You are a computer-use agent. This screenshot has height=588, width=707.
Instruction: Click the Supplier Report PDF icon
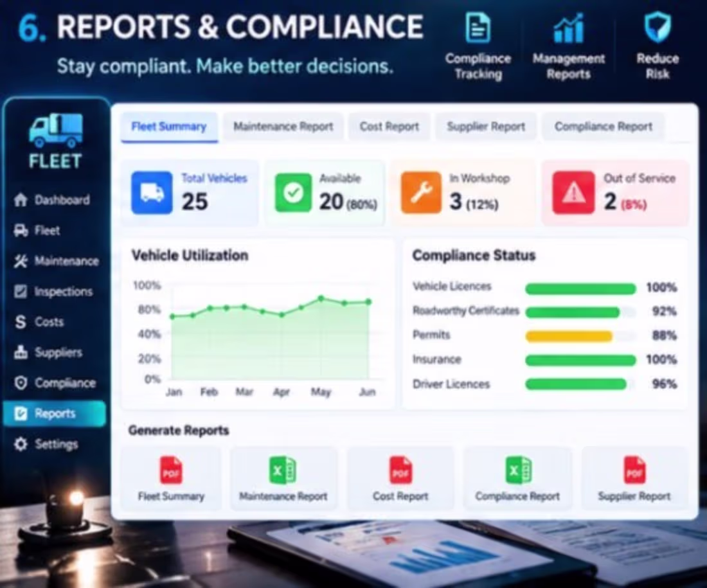634,470
